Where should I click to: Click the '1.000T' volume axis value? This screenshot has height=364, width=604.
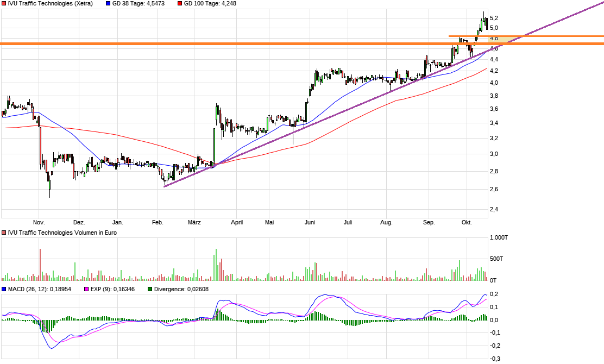click(499, 237)
